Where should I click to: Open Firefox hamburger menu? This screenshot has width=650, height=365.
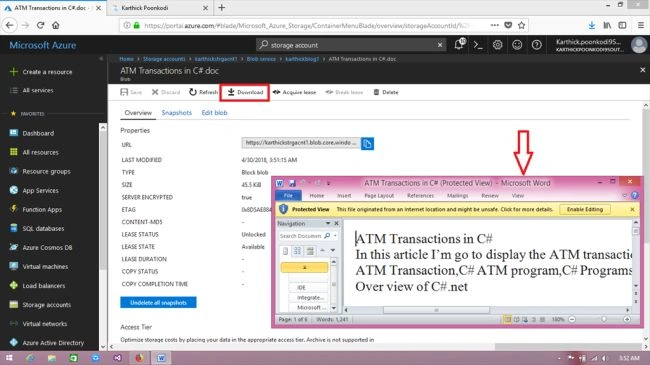[x=640, y=25]
